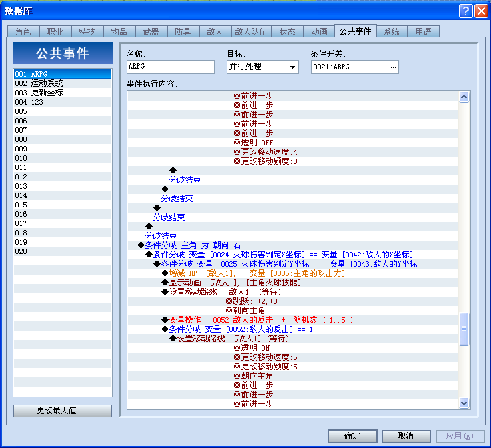Select empty event slot 015
491x448 pixels.
63,205
